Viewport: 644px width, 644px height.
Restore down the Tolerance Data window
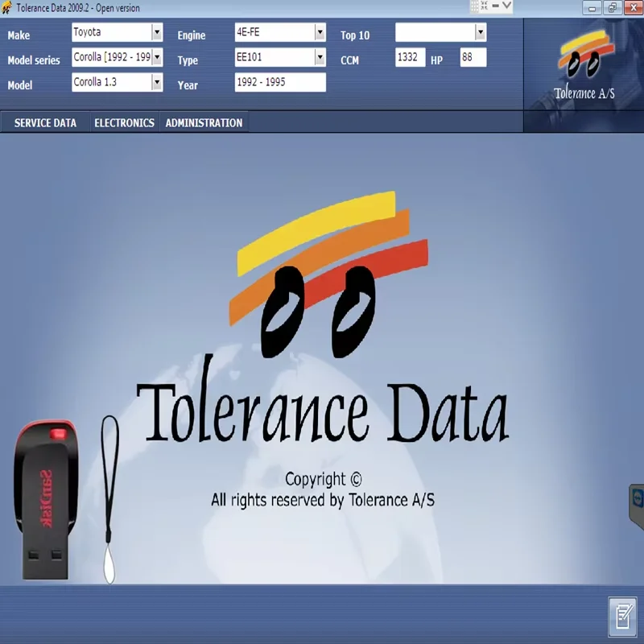coord(613,8)
